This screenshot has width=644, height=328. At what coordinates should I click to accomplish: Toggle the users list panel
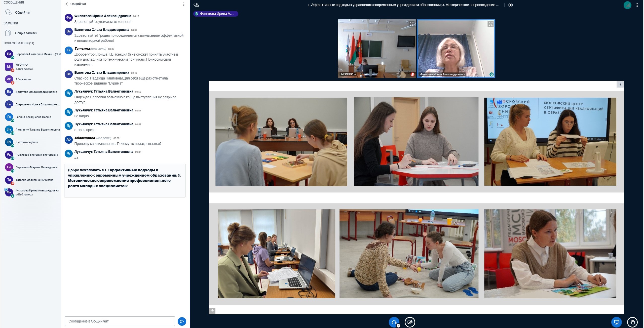[x=196, y=5]
